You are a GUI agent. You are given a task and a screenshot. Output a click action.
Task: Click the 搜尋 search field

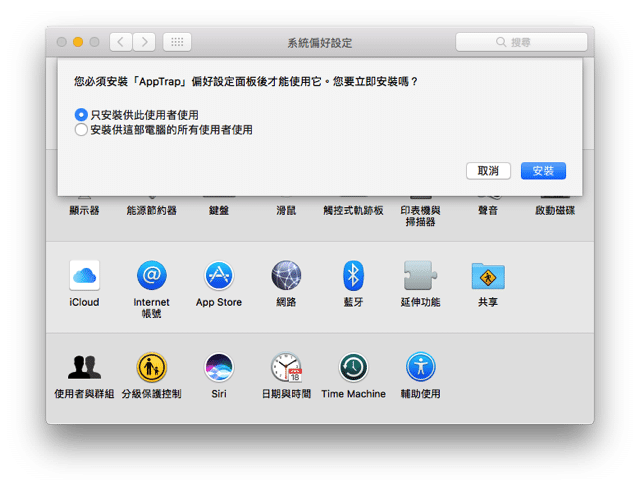[x=521, y=42]
